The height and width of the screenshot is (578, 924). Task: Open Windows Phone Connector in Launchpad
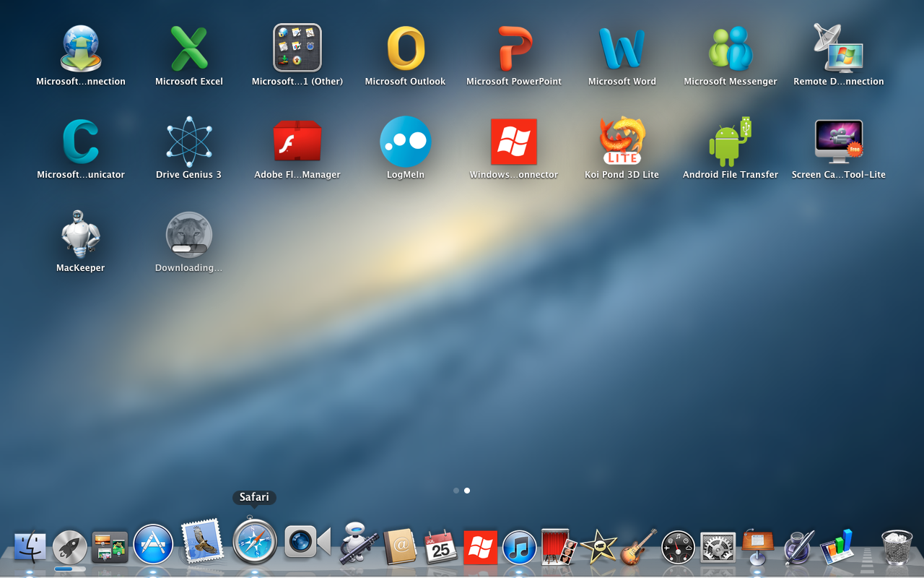[514, 142]
